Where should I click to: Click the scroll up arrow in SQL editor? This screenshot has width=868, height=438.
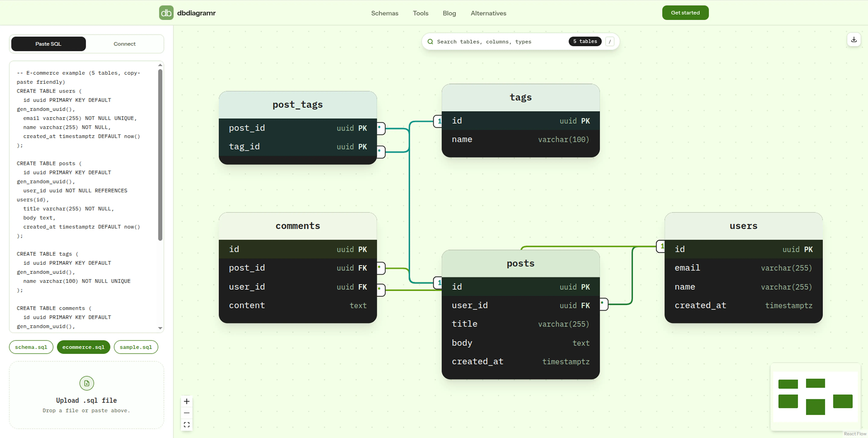pos(160,65)
